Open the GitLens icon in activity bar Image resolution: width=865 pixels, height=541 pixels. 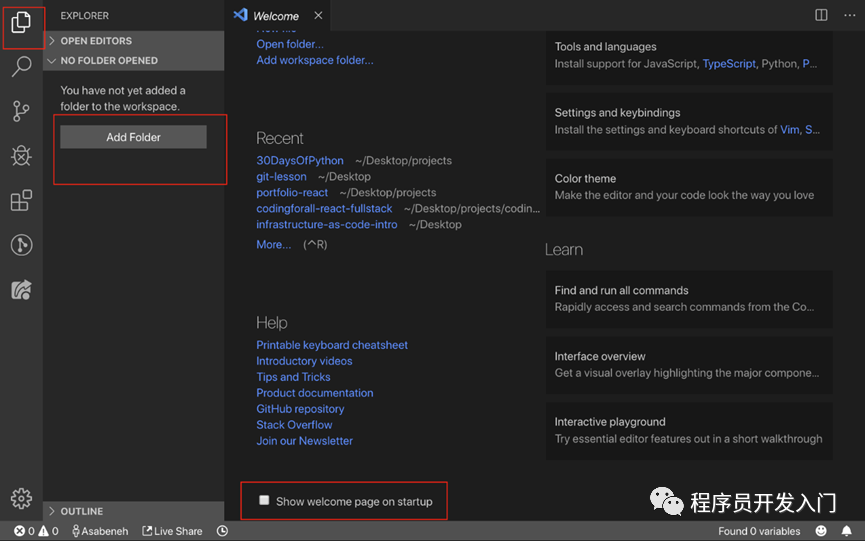[21, 245]
